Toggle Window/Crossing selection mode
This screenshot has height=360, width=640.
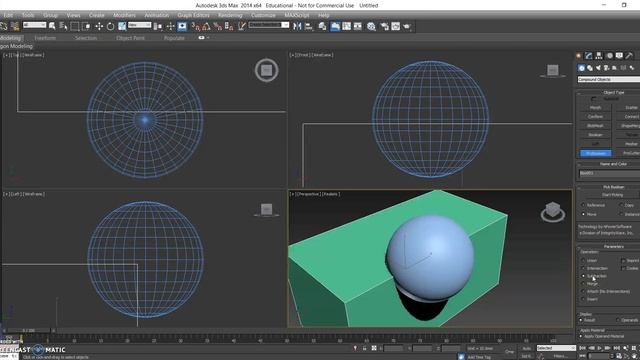(86, 26)
